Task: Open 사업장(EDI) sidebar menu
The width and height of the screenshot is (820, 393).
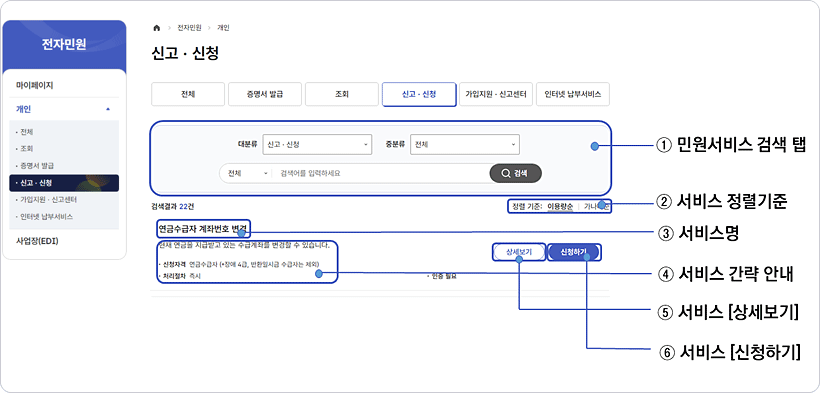Action: point(37,241)
